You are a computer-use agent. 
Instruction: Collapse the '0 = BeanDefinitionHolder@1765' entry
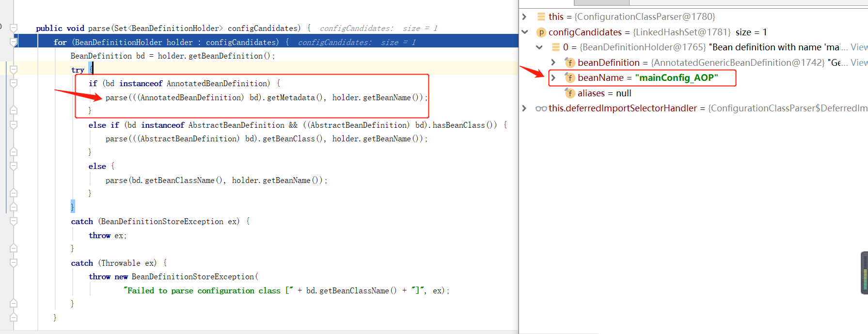tap(539, 47)
